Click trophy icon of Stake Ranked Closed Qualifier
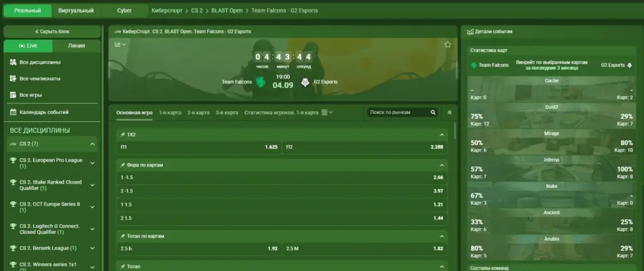Viewport: 644px width, 271px height. (x=13, y=182)
